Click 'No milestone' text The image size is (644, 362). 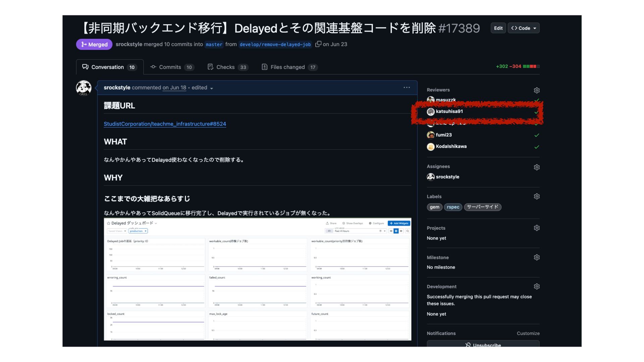[x=441, y=267]
